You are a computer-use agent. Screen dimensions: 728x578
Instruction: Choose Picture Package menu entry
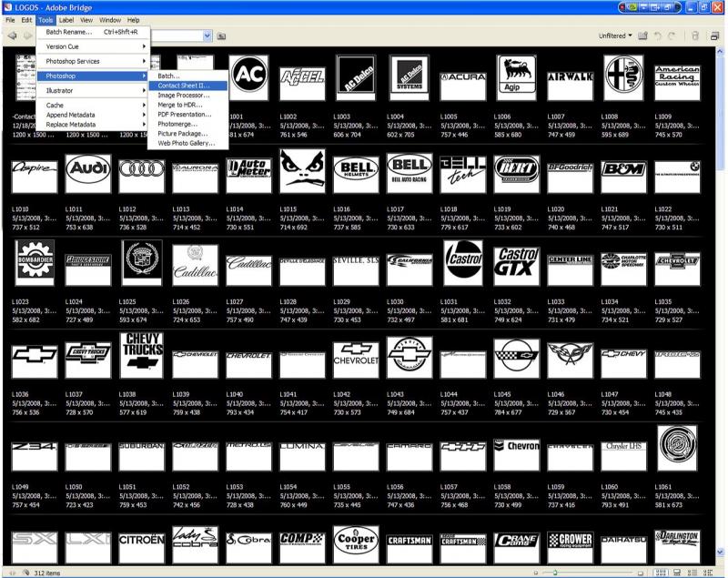(x=187, y=134)
